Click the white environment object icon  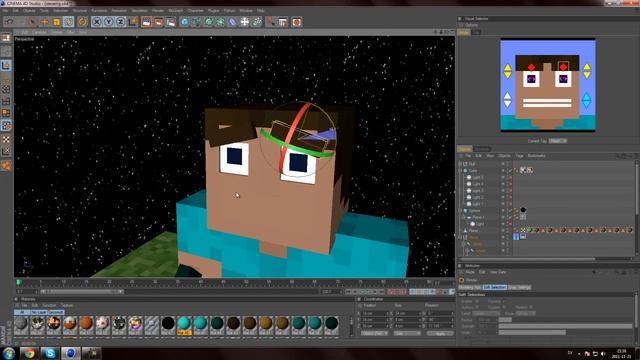[x=244, y=22]
